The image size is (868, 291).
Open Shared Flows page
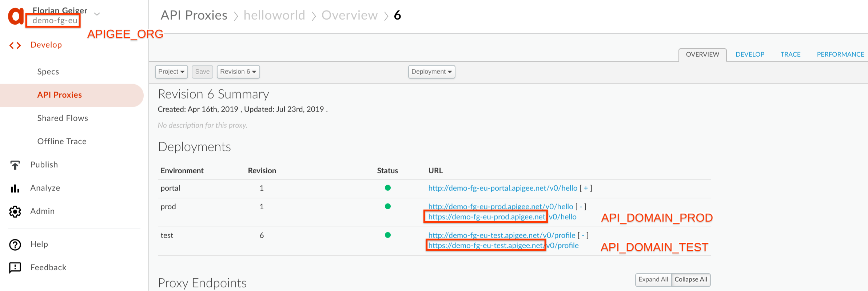(63, 118)
